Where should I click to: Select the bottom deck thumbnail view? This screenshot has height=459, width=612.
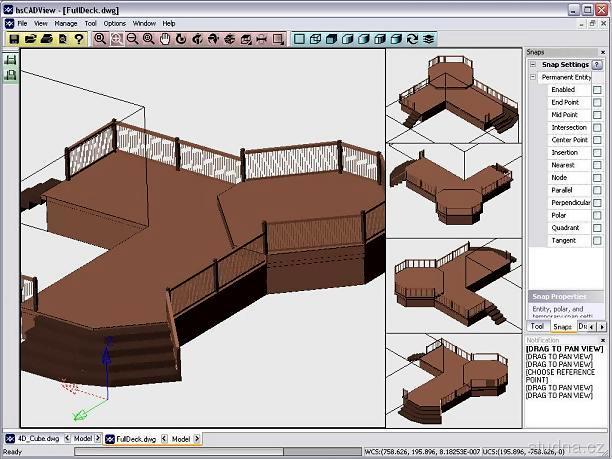[x=454, y=381]
